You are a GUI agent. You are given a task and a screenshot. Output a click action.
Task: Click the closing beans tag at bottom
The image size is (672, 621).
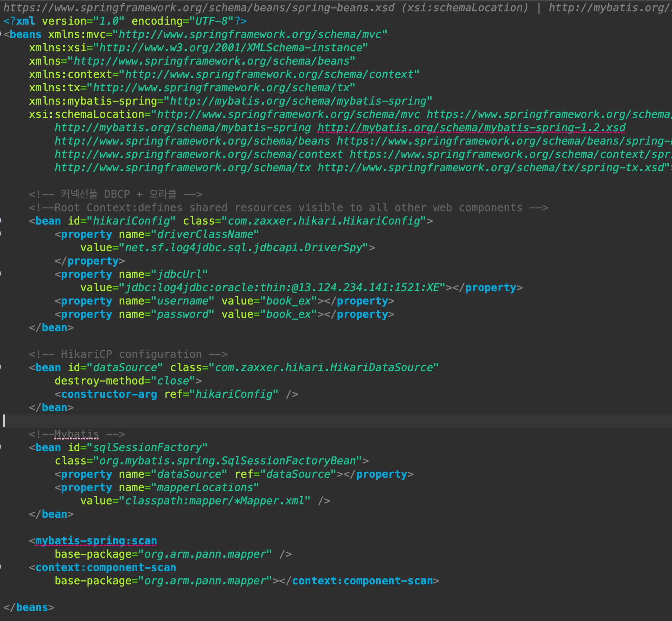click(x=29, y=608)
